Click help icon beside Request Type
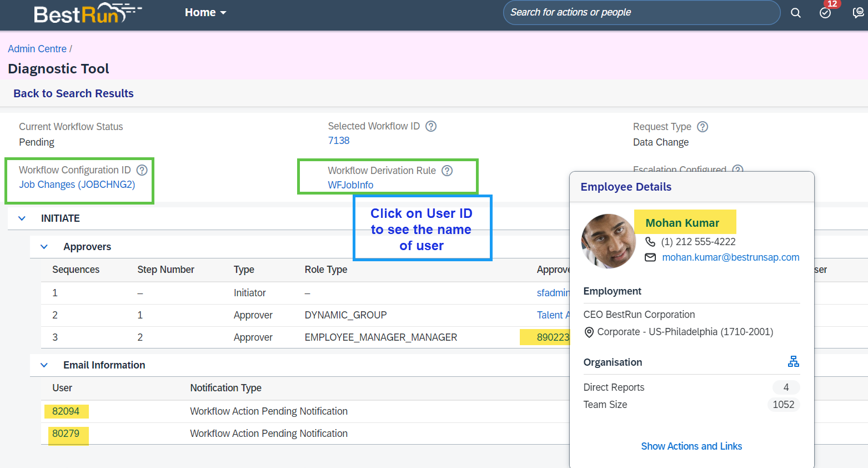 click(x=703, y=127)
